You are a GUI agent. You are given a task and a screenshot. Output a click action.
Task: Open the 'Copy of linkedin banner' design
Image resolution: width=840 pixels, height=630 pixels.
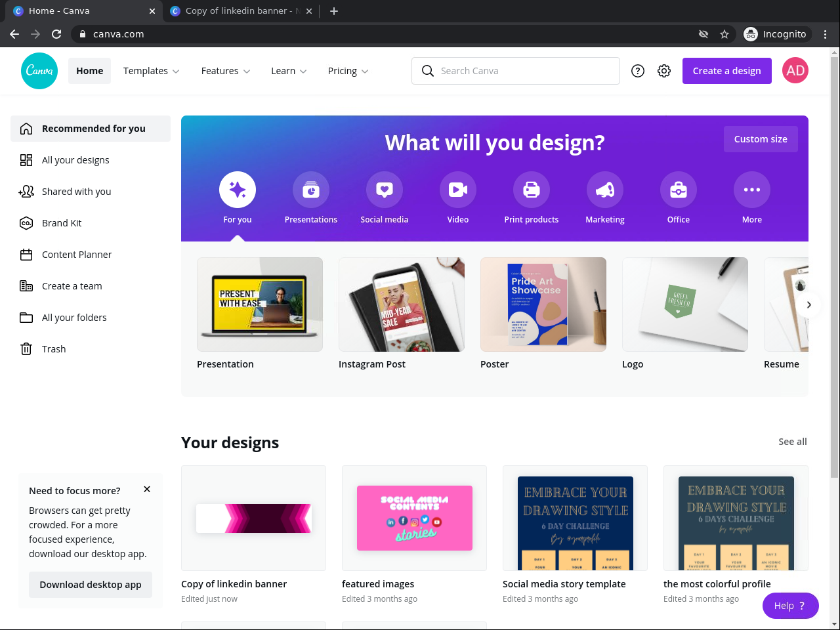pos(253,518)
